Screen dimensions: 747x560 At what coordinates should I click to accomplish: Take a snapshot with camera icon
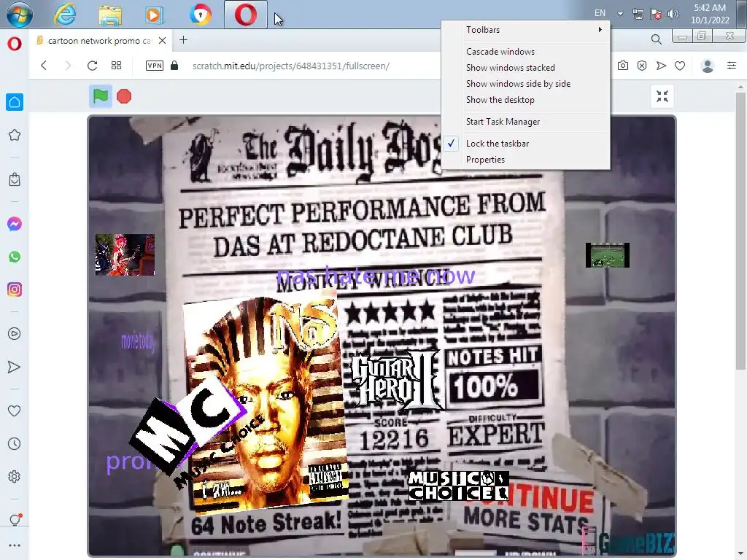[623, 66]
